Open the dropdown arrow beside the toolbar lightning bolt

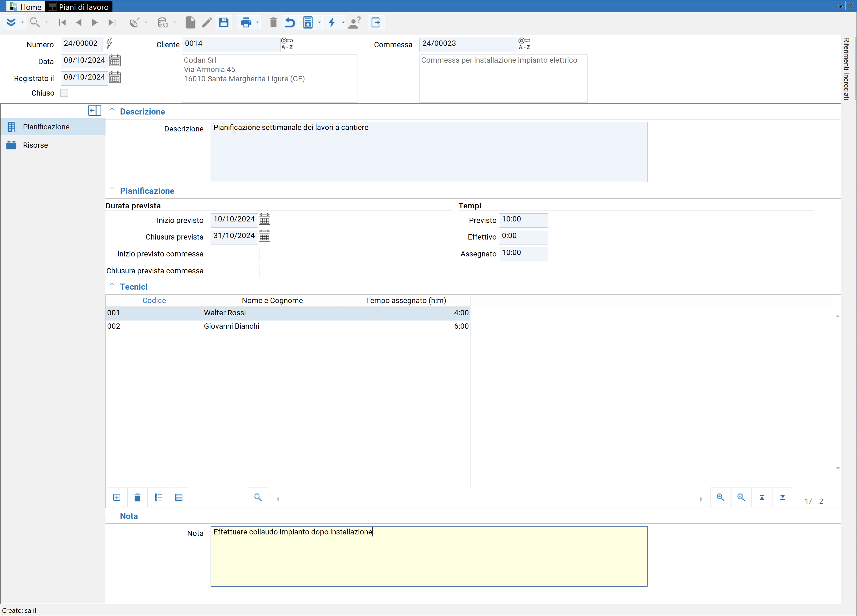coord(343,23)
